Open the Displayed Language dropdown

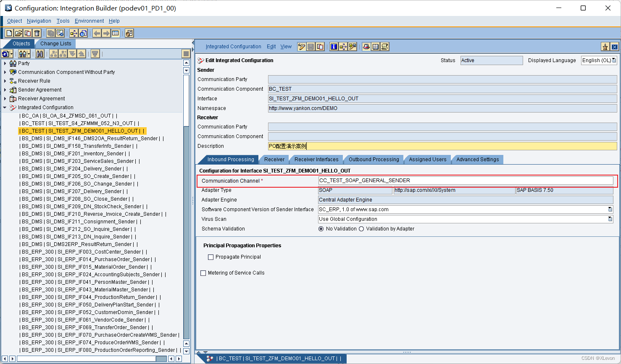(614, 60)
